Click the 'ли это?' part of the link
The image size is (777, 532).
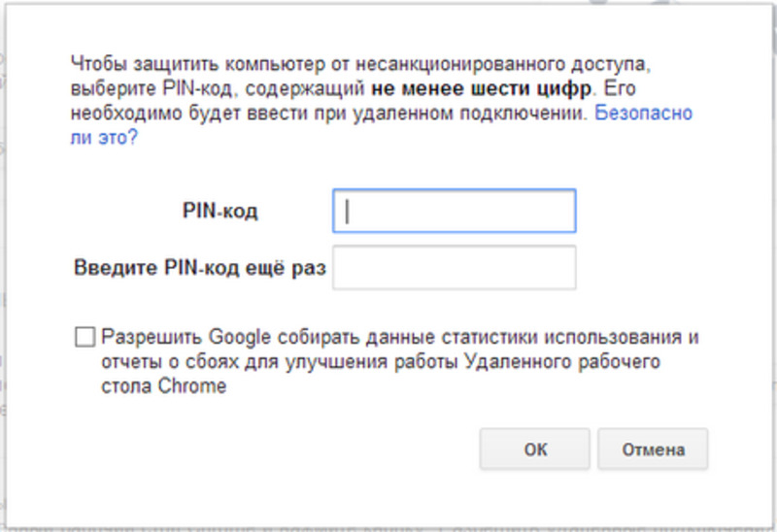(x=104, y=137)
